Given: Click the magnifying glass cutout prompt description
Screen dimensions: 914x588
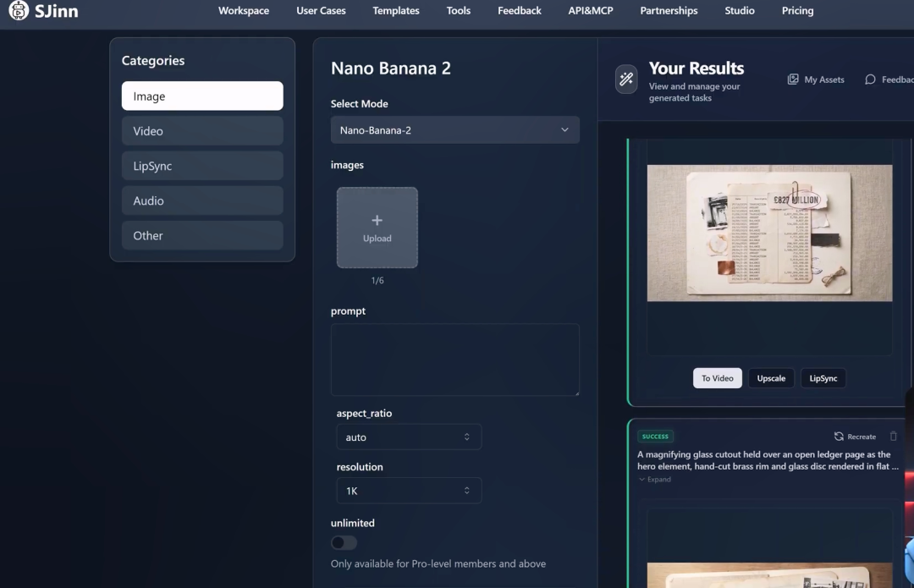Looking at the screenshot, I should click(x=768, y=460).
